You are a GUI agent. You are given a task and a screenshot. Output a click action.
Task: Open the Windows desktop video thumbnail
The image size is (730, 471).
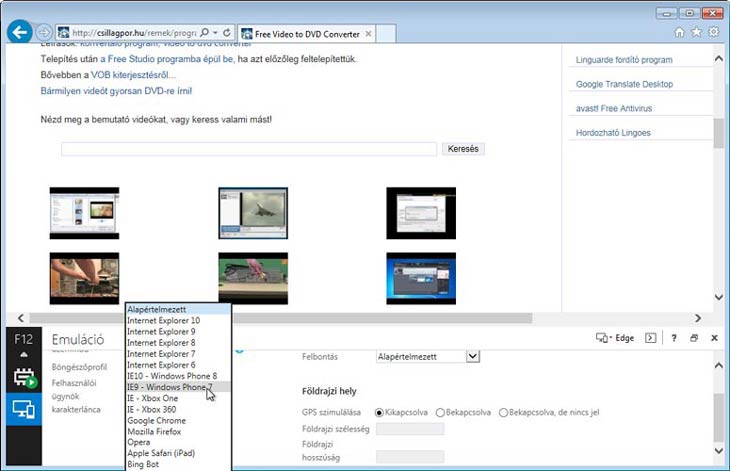(x=421, y=278)
